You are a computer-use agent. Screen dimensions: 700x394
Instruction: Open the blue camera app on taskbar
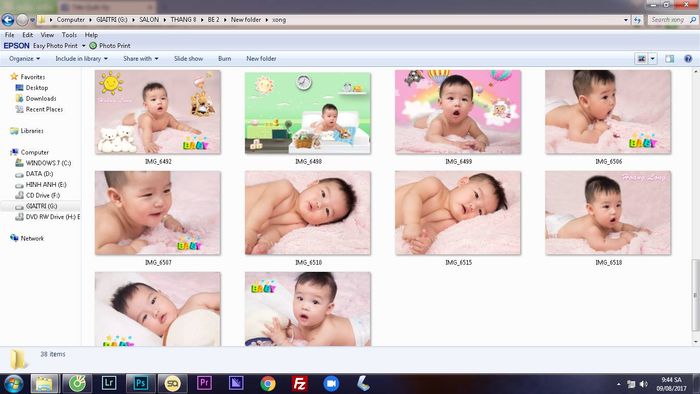tap(331, 383)
